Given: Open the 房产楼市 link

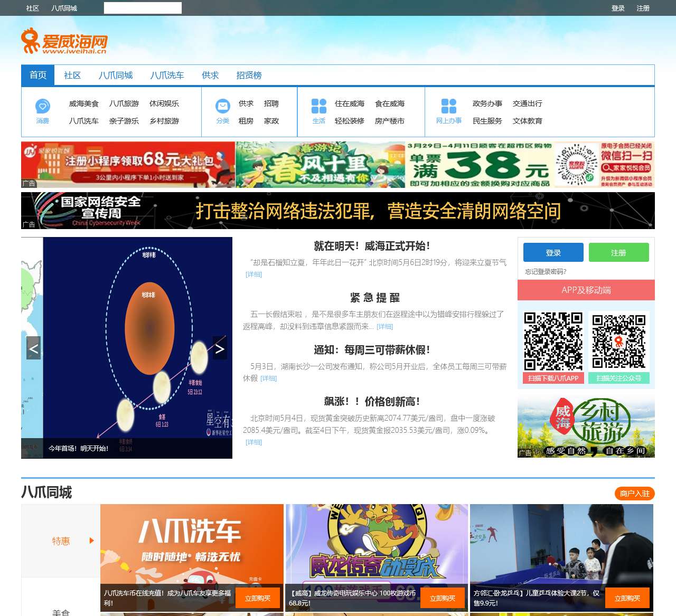Looking at the screenshot, I should 390,121.
